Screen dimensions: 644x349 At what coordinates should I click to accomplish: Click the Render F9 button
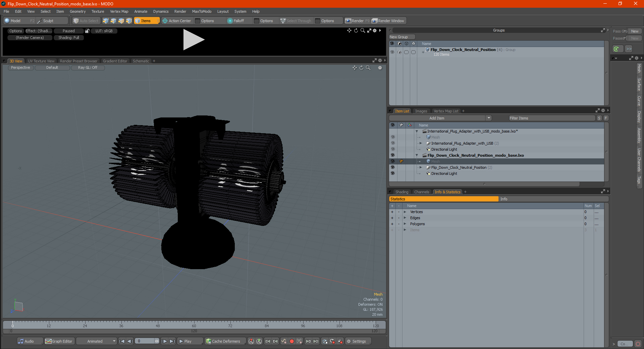357,21
